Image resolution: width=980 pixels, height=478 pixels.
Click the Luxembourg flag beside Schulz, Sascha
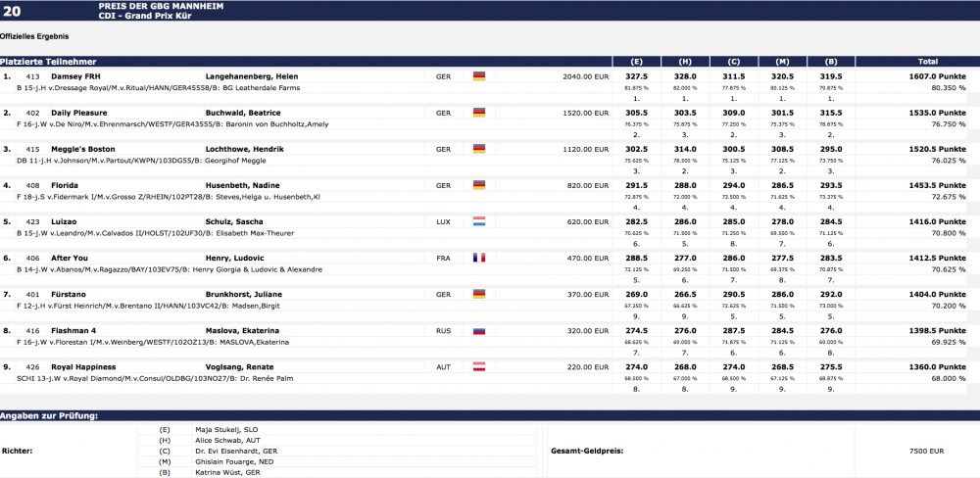(479, 221)
